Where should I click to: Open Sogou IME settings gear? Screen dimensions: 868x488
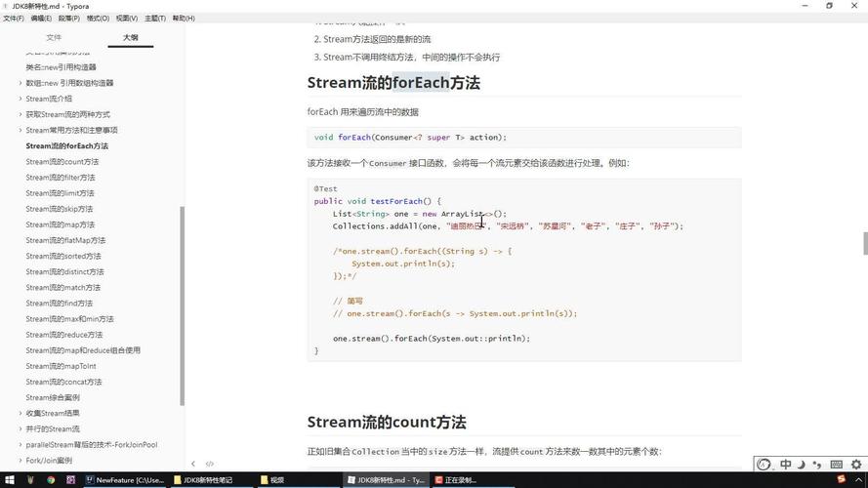tap(856, 465)
